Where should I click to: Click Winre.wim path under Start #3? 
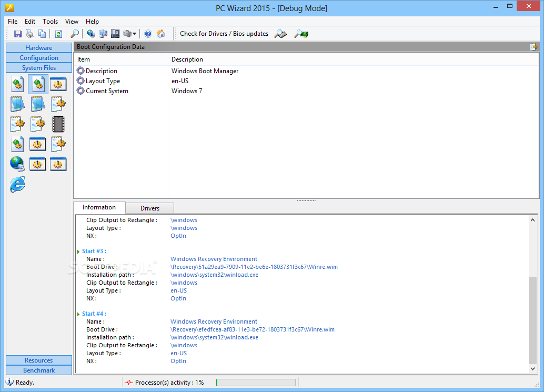pyautogui.click(x=254, y=267)
